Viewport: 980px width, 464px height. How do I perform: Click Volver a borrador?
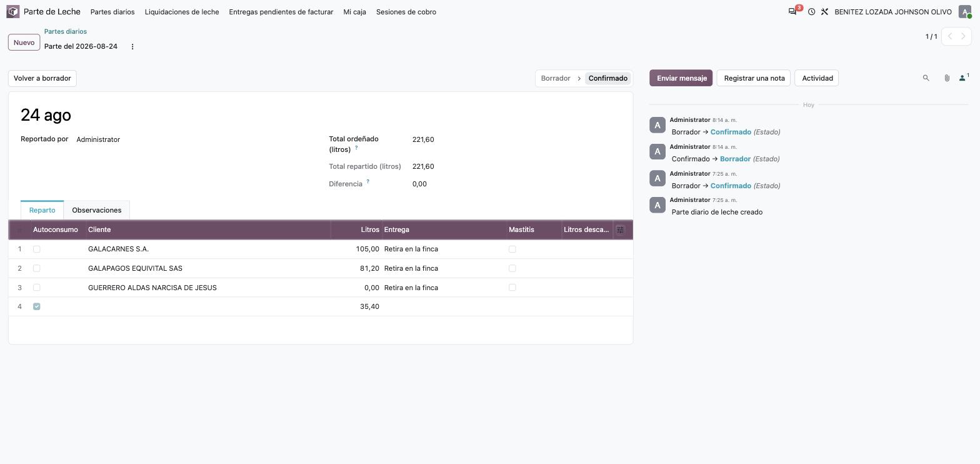(x=42, y=78)
